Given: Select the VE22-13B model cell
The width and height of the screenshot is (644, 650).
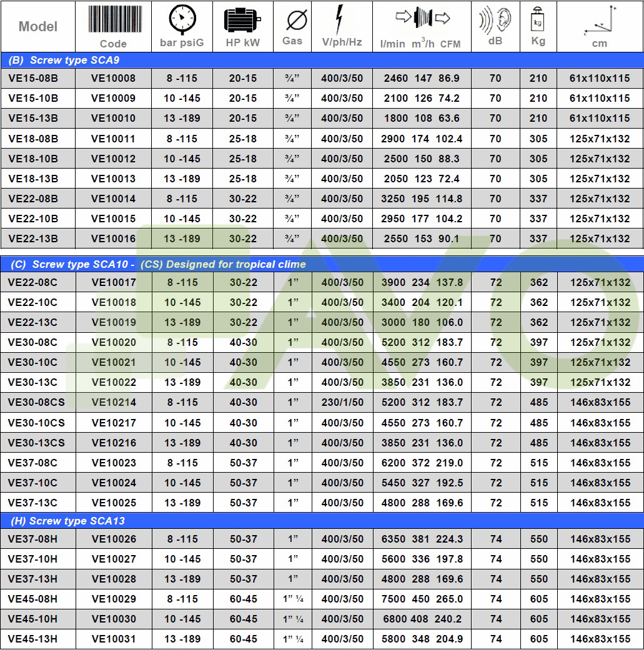Looking at the screenshot, I should (33, 239).
